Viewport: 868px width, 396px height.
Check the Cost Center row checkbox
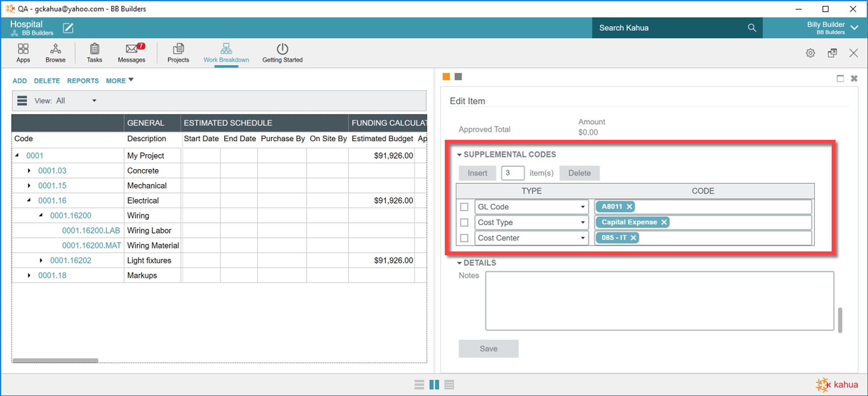click(x=464, y=238)
